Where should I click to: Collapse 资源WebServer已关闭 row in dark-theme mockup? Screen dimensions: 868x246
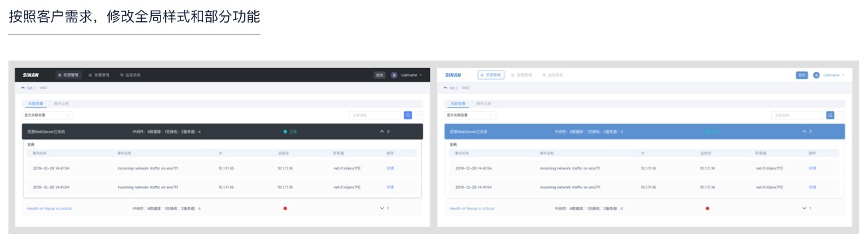(383, 132)
